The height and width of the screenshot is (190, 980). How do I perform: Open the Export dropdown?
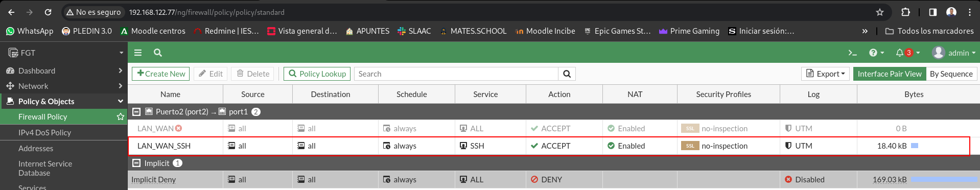click(825, 74)
